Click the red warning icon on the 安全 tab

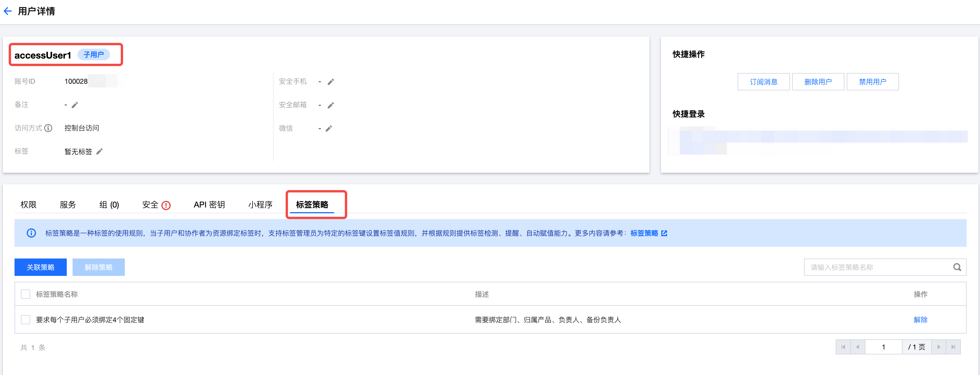point(166,205)
